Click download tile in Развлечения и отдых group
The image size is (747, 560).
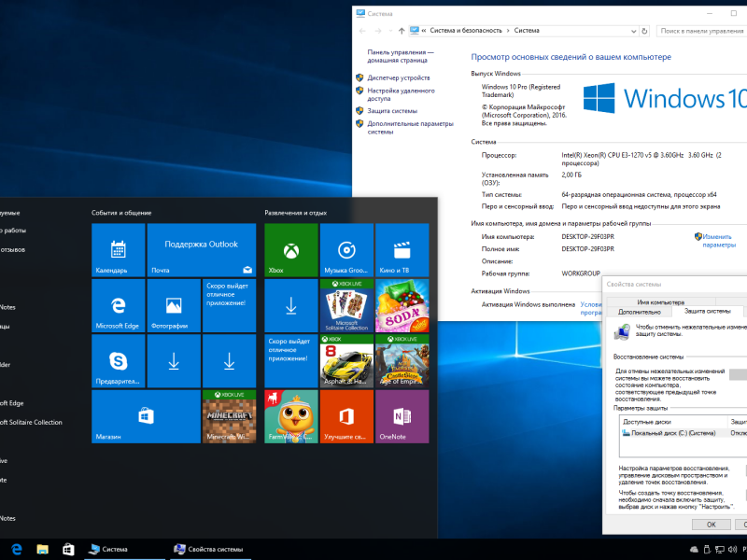pos(291,306)
